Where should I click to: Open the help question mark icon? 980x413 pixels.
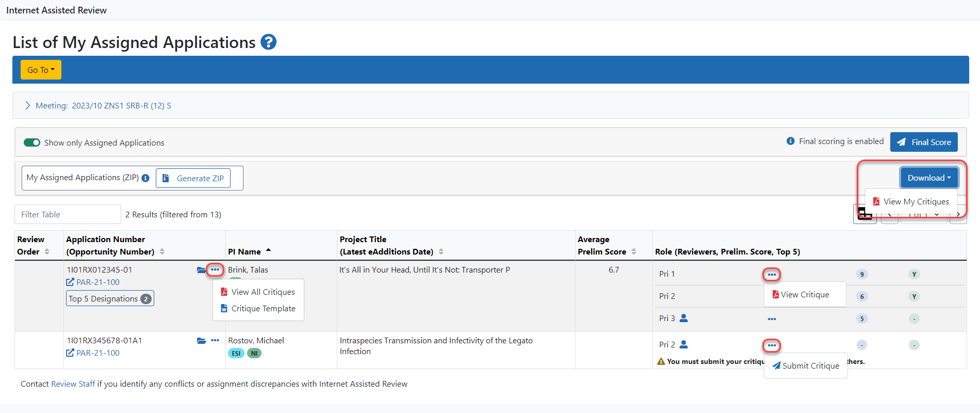(268, 42)
